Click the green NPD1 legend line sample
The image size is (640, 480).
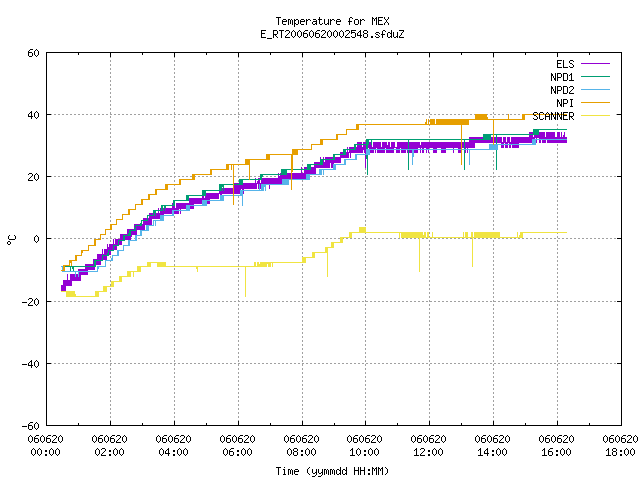point(595,77)
